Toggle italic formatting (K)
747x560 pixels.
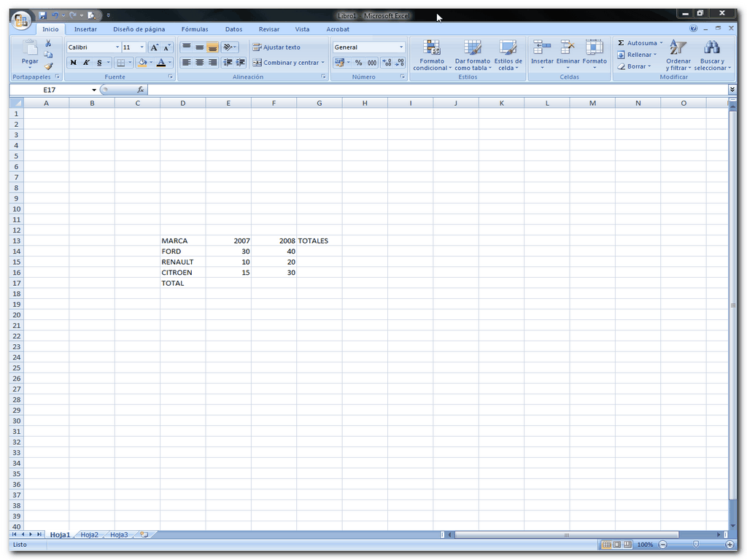86,63
